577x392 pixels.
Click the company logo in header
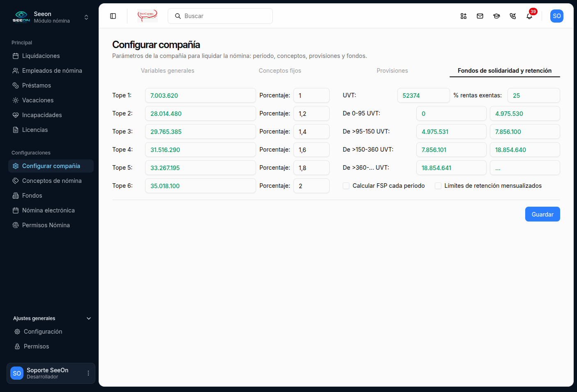148,16
